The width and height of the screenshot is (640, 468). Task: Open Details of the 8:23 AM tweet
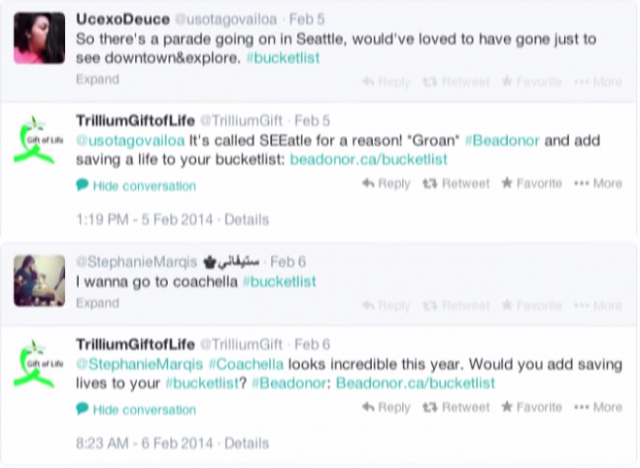[x=247, y=443]
